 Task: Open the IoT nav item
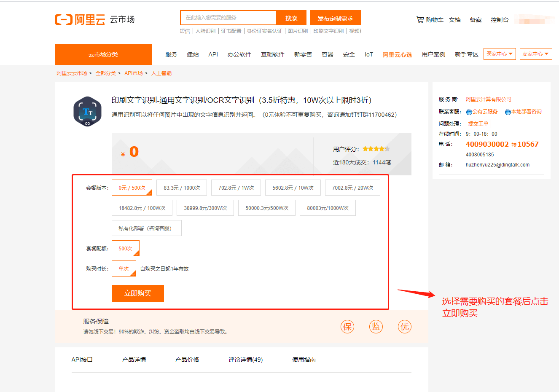[369, 54]
